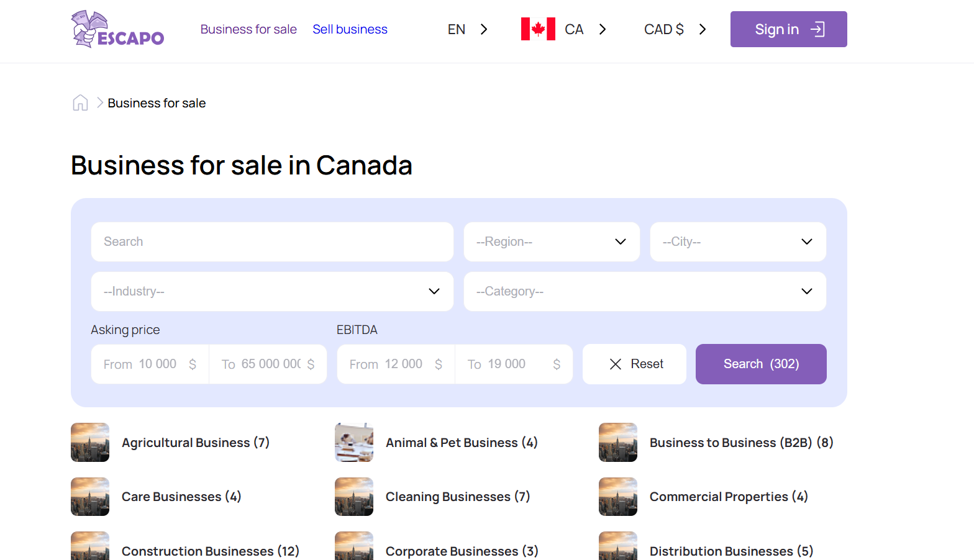Open the CAD $ currency selector
The image size is (974, 560).
(x=675, y=29)
